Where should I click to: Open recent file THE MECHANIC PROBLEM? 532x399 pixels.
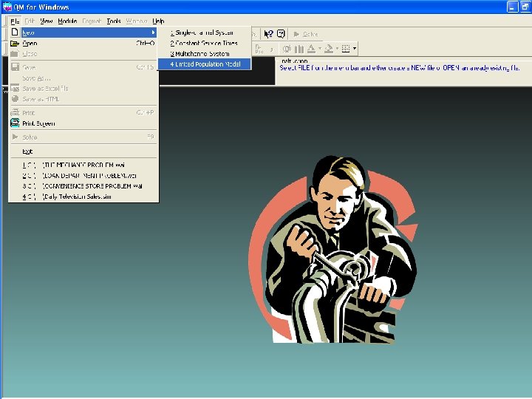[x=83, y=165]
